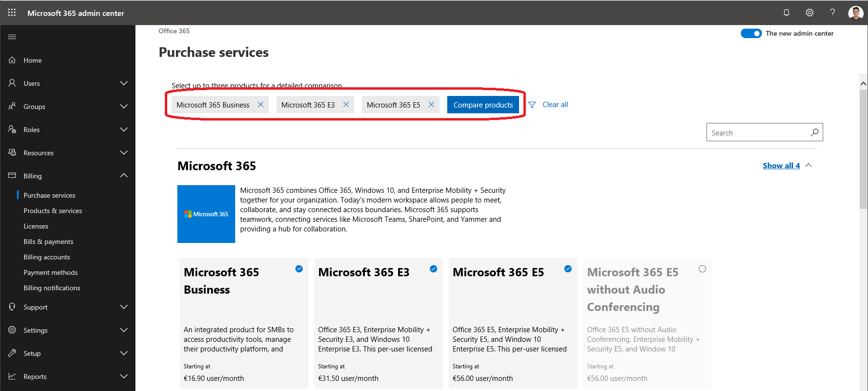Click the Users person icon
The height and width of the screenshot is (391, 868).
[13, 83]
